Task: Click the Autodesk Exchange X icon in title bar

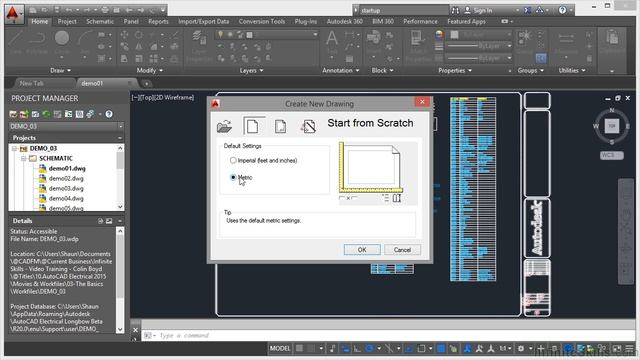Action: (528, 10)
